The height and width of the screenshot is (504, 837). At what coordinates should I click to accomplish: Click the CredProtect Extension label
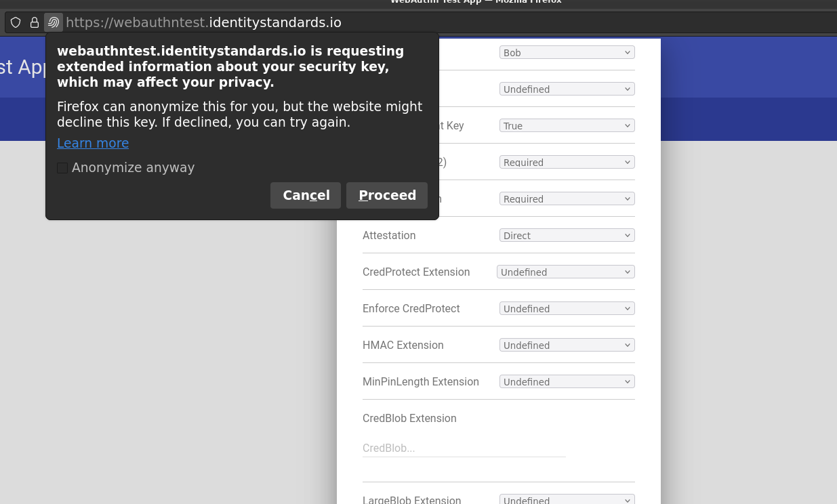click(416, 272)
